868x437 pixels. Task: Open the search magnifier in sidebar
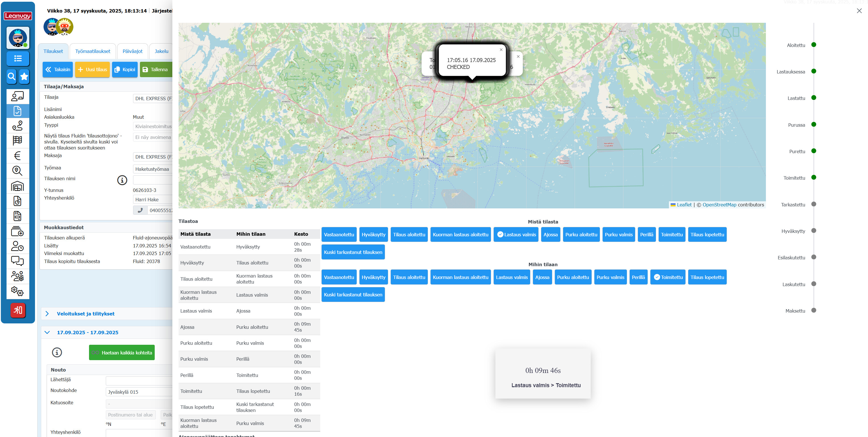[x=11, y=77]
